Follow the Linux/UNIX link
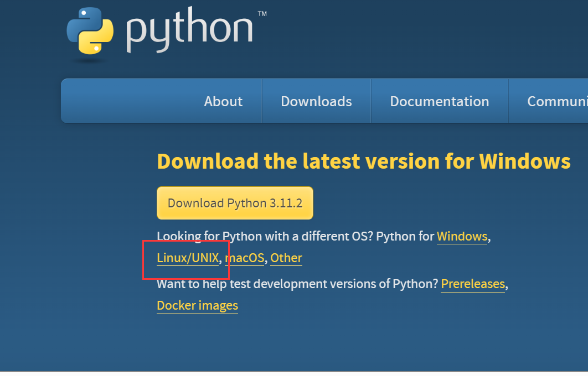The width and height of the screenshot is (588, 376). pos(188,258)
